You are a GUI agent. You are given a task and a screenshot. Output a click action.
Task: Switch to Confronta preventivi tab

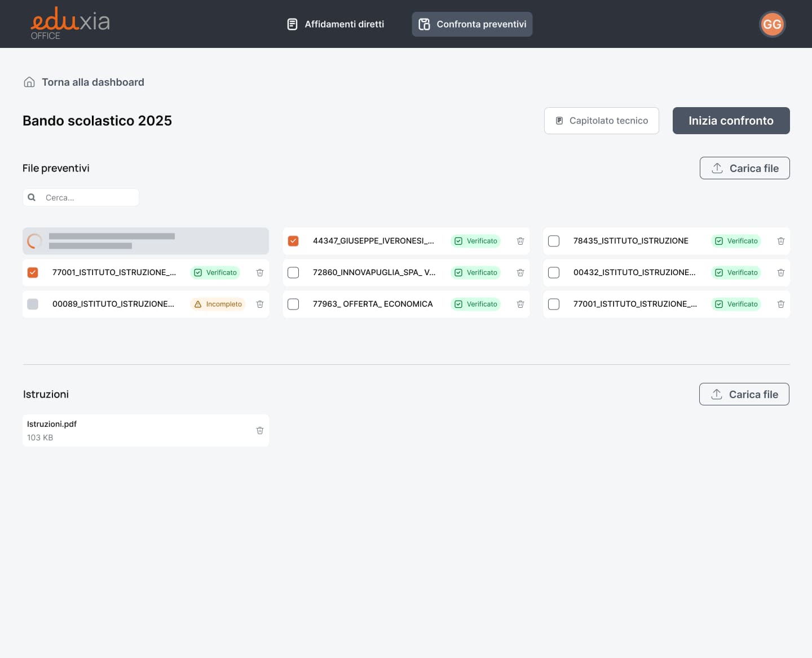click(472, 24)
